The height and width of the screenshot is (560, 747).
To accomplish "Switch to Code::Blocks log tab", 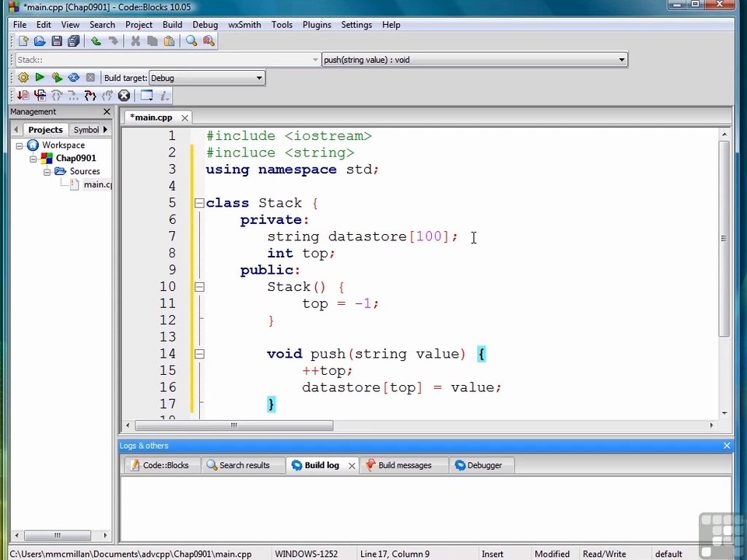I will [161, 465].
